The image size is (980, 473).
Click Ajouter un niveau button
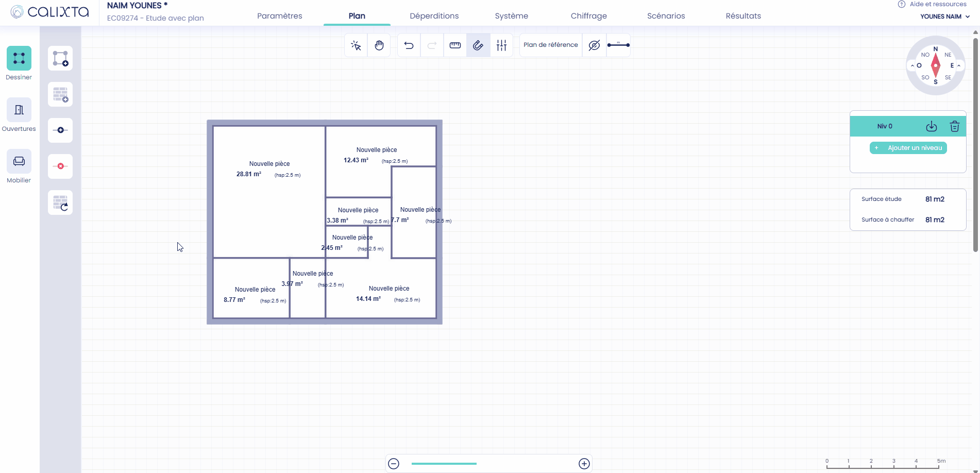(x=908, y=148)
